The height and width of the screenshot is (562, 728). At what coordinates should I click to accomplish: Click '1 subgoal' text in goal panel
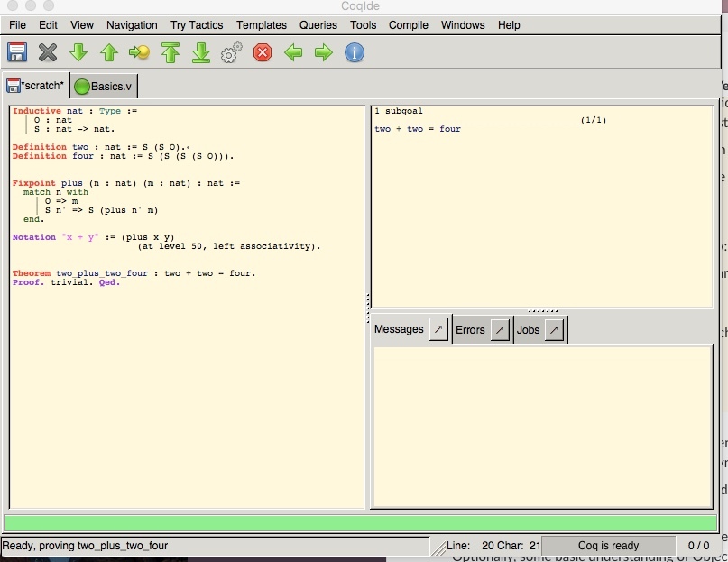(x=399, y=111)
